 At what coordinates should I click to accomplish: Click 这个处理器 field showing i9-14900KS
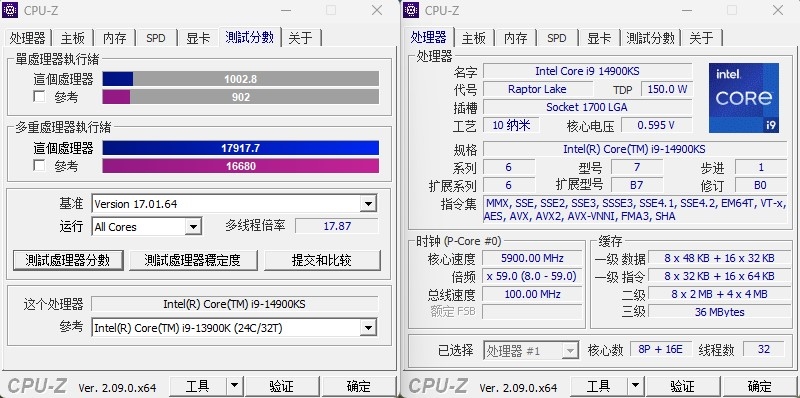coord(235,304)
